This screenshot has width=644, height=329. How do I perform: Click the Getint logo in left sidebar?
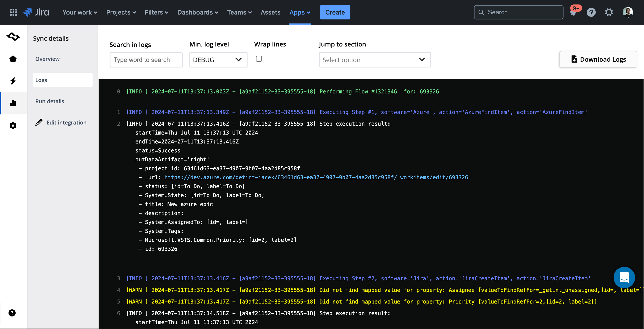pyautogui.click(x=13, y=37)
